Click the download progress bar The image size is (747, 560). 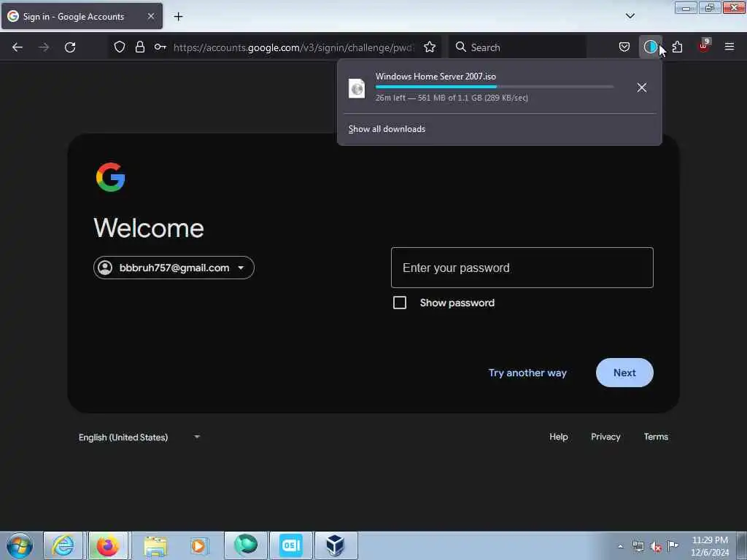coord(495,87)
